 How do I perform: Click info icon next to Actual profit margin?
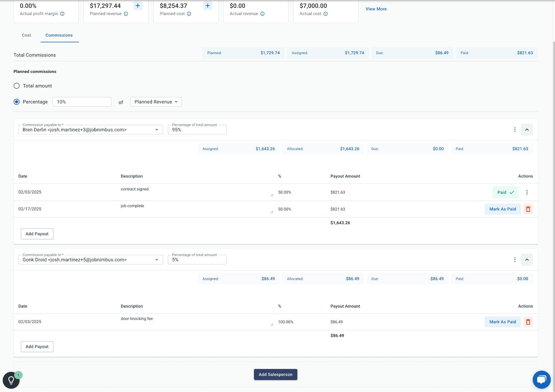pos(62,14)
